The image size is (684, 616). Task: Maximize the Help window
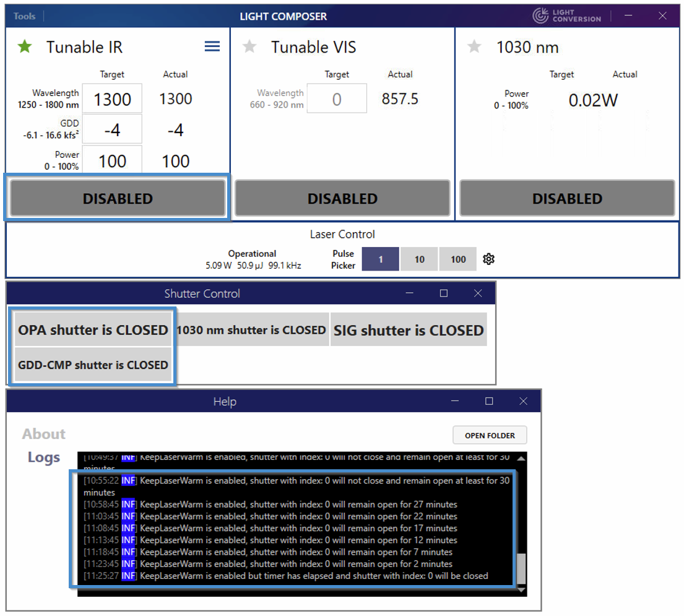tap(489, 401)
